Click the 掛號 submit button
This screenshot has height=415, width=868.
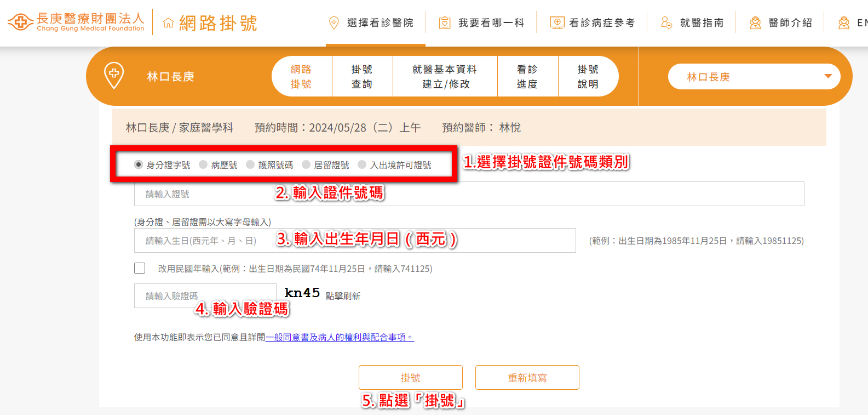(x=411, y=378)
